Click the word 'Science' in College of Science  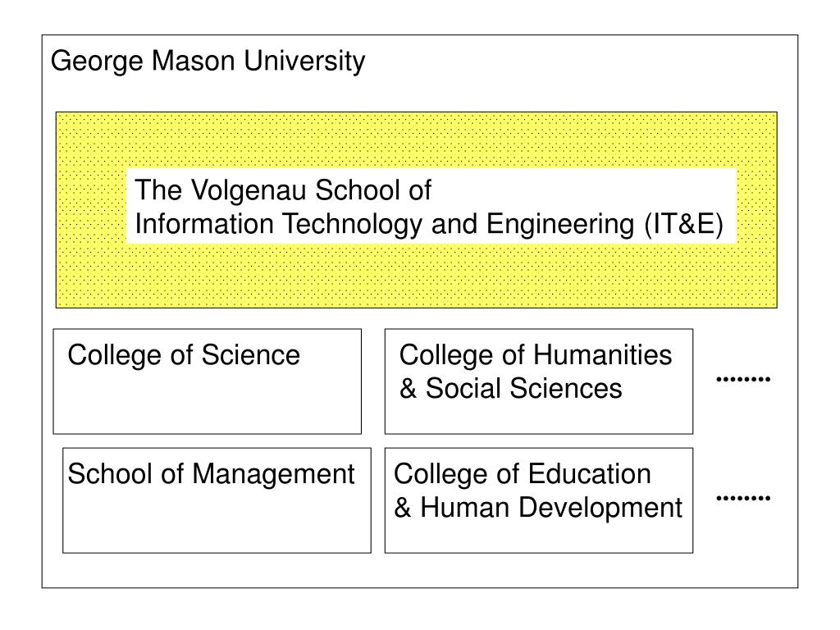251,355
